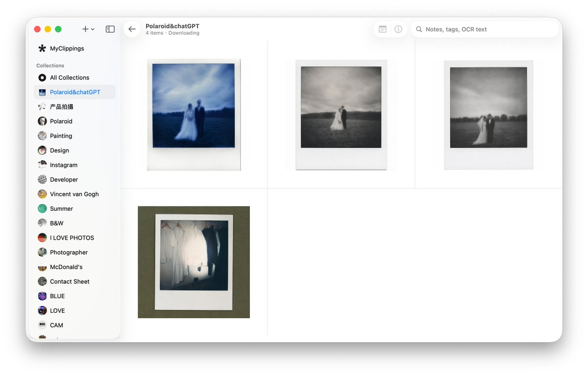Click the Vincent van Gogh collection icon
Viewport: 588px width, 376px height.
coord(42,194)
